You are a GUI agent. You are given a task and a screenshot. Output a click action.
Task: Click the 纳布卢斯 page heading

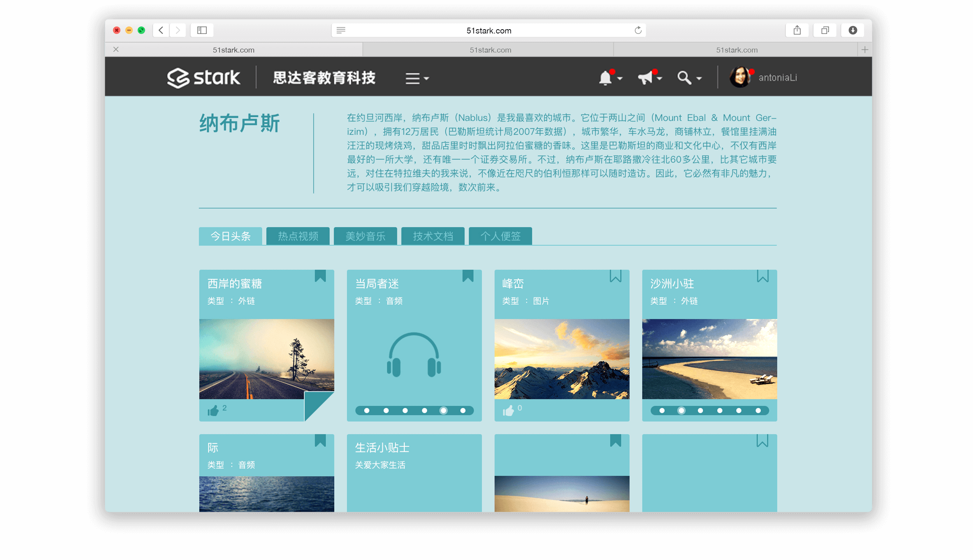tap(239, 123)
